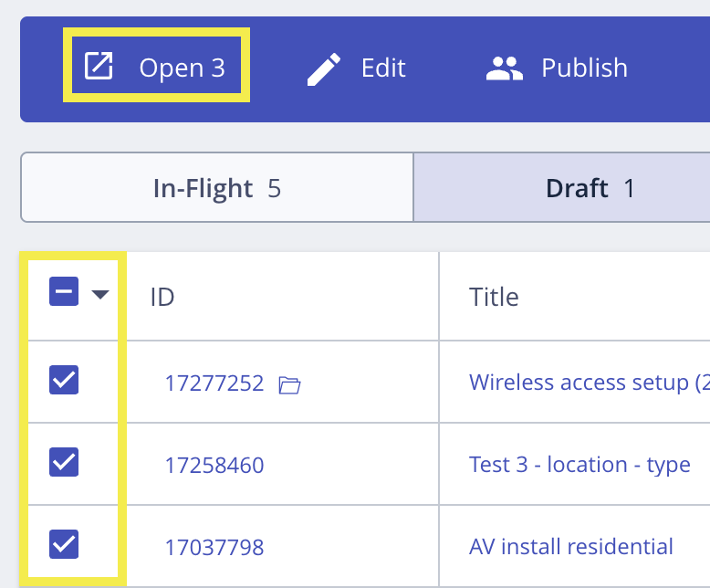
Task: Follow the ID link 17037798
Action: click(x=214, y=548)
